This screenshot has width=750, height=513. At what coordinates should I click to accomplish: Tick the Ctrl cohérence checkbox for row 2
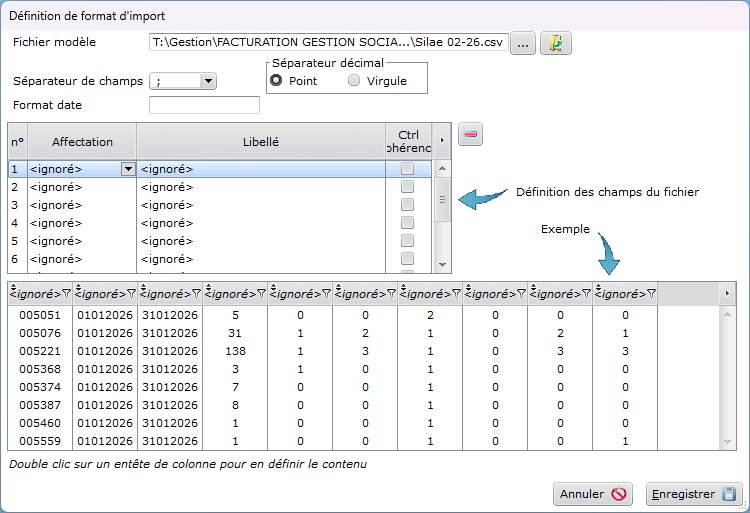408,186
